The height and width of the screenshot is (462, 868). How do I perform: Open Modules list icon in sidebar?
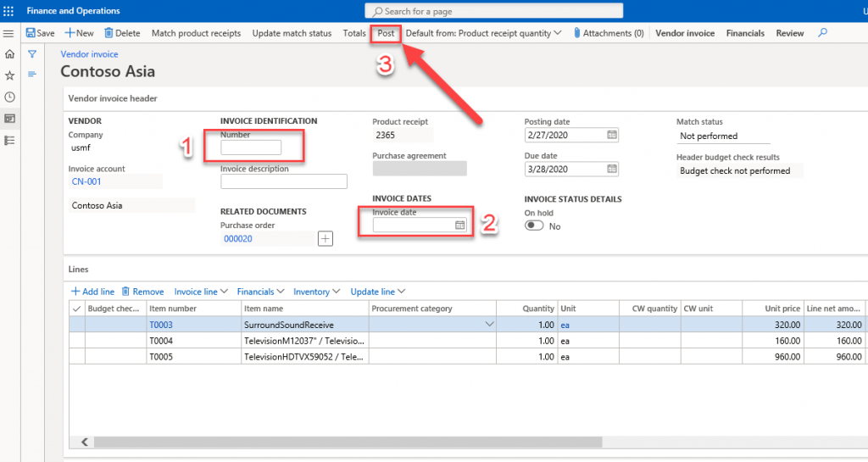[x=9, y=141]
